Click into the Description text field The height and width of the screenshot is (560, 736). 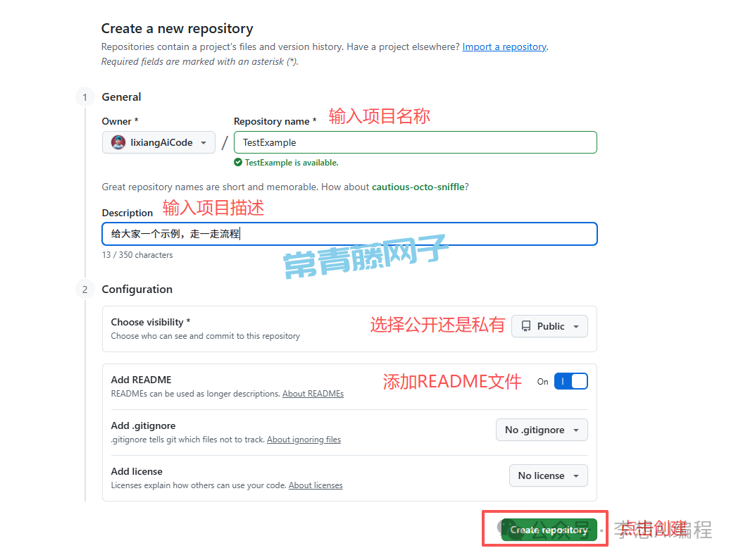point(350,234)
